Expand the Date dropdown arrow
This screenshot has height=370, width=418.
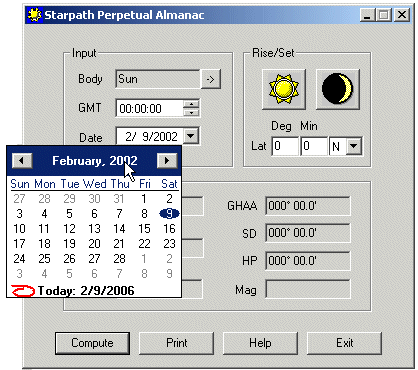(x=191, y=136)
